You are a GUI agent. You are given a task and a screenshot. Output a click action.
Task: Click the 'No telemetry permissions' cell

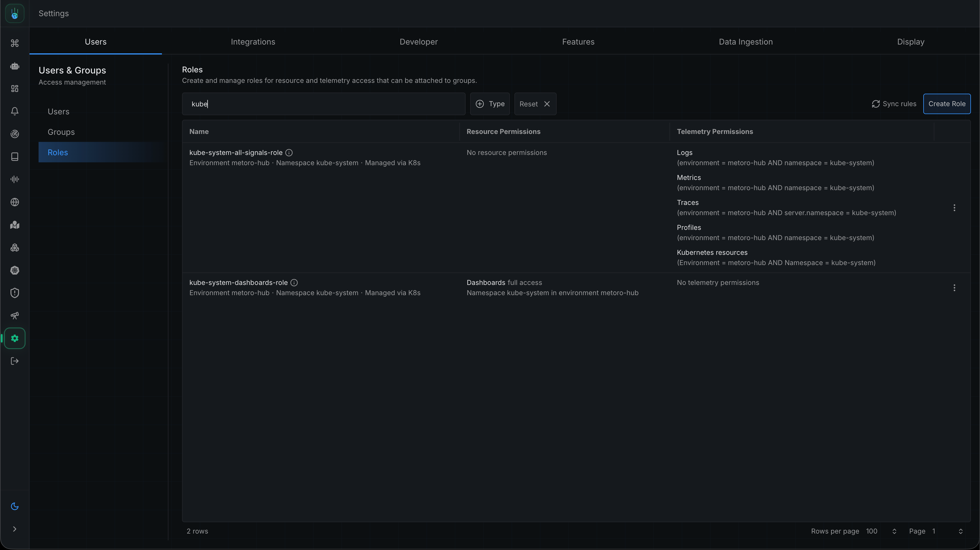(x=718, y=283)
